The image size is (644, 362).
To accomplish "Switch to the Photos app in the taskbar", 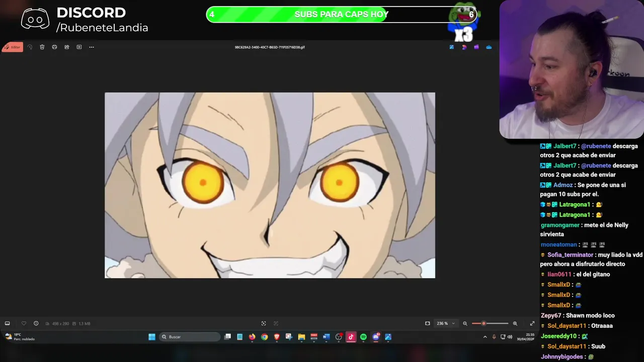I will click(x=388, y=337).
